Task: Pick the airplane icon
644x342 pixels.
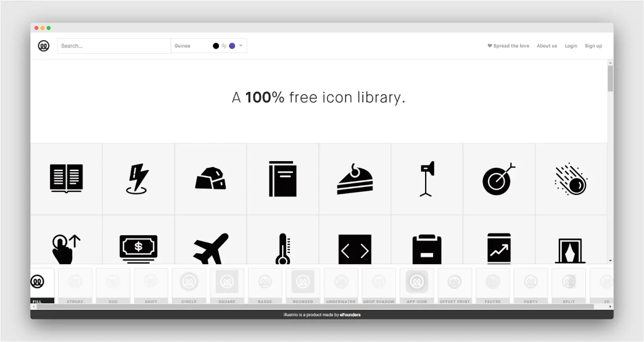Action: click(x=210, y=249)
